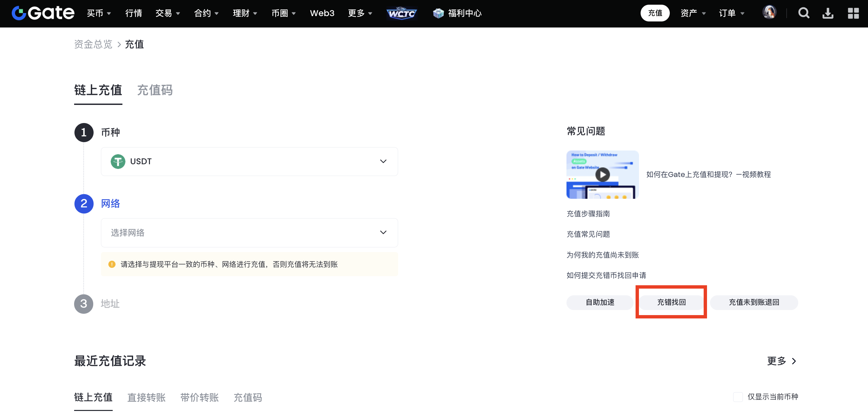Open the grid apps menu icon
868x419 pixels.
pyautogui.click(x=853, y=13)
